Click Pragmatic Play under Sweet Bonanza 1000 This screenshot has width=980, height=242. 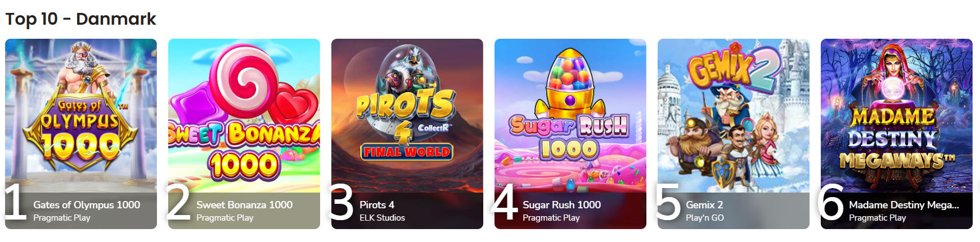point(225,218)
